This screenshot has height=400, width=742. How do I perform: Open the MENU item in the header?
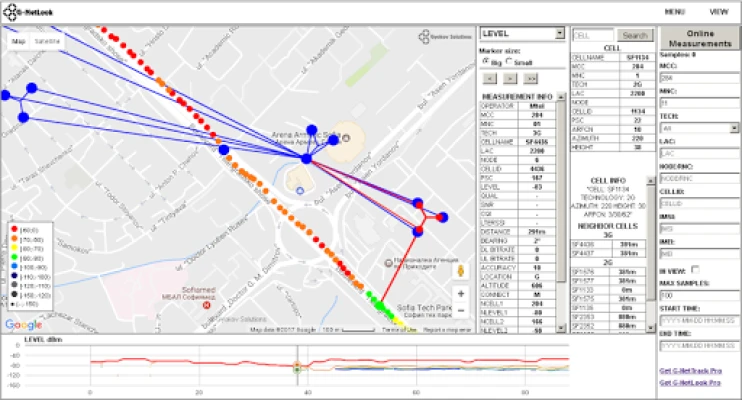click(x=674, y=11)
